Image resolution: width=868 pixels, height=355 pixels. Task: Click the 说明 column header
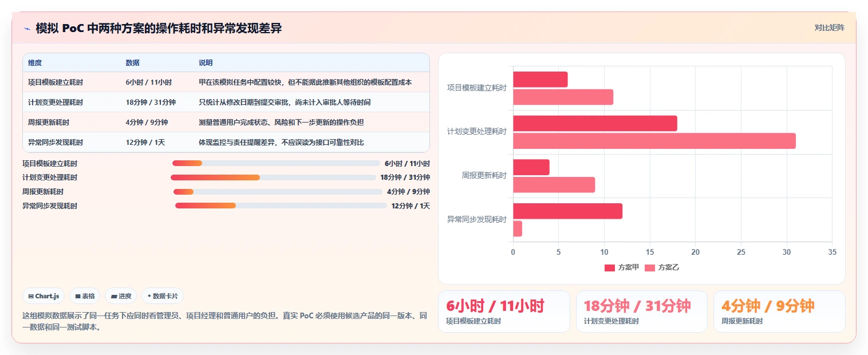206,63
